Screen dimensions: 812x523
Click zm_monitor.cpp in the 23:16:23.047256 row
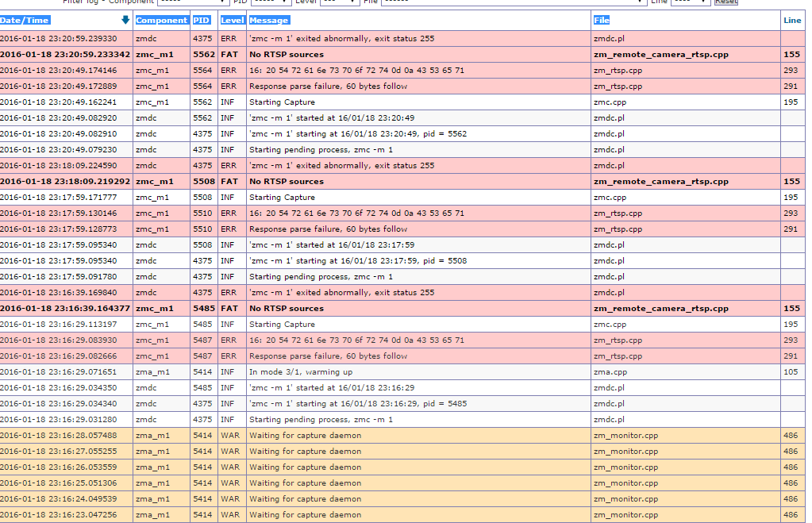(625, 515)
